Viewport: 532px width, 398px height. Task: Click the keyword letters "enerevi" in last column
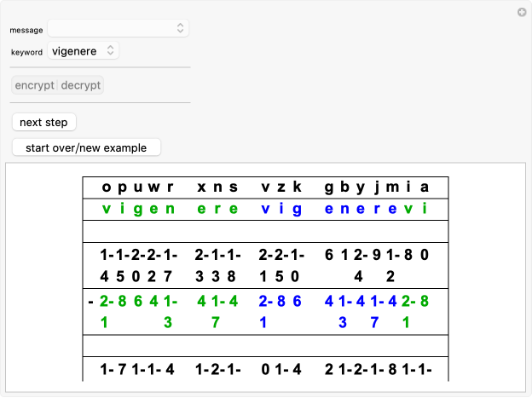376,210
